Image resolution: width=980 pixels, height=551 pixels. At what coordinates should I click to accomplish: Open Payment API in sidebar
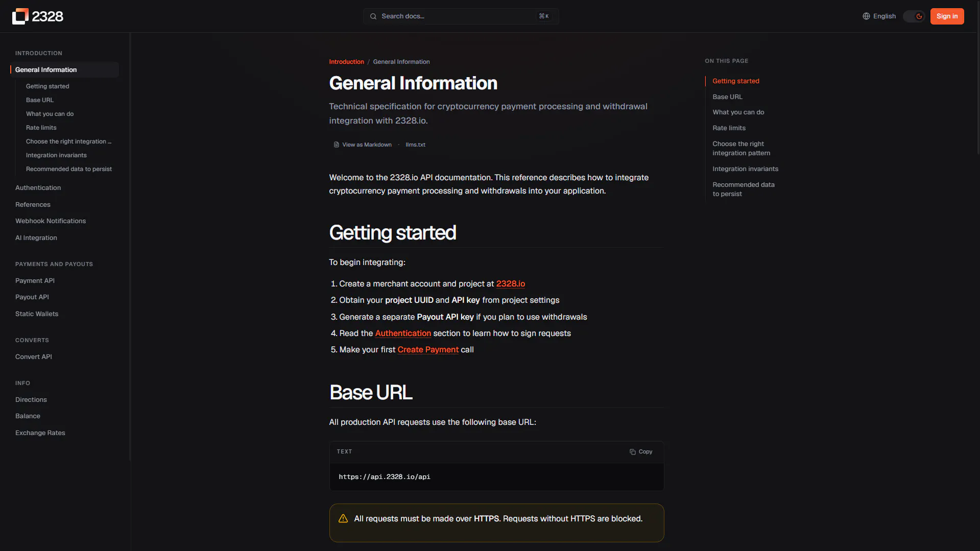35,281
